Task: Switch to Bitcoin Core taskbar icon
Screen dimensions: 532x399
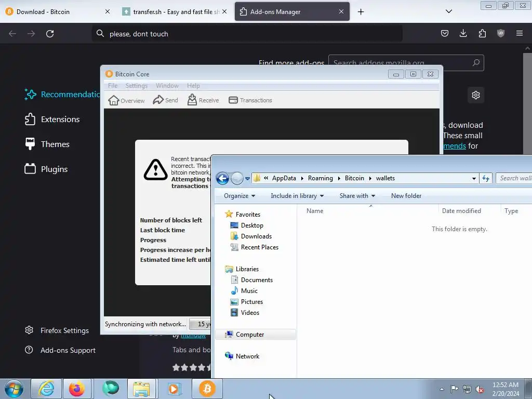Action: pyautogui.click(x=207, y=389)
